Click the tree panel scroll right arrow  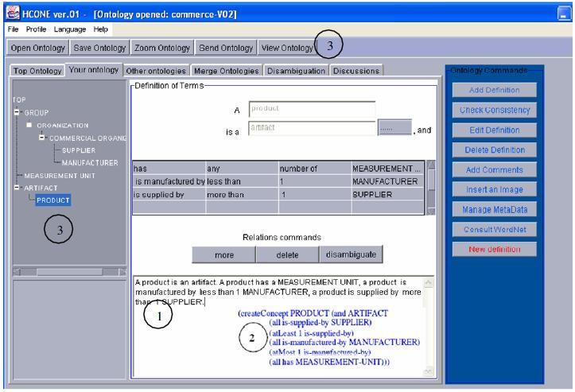[x=122, y=272]
